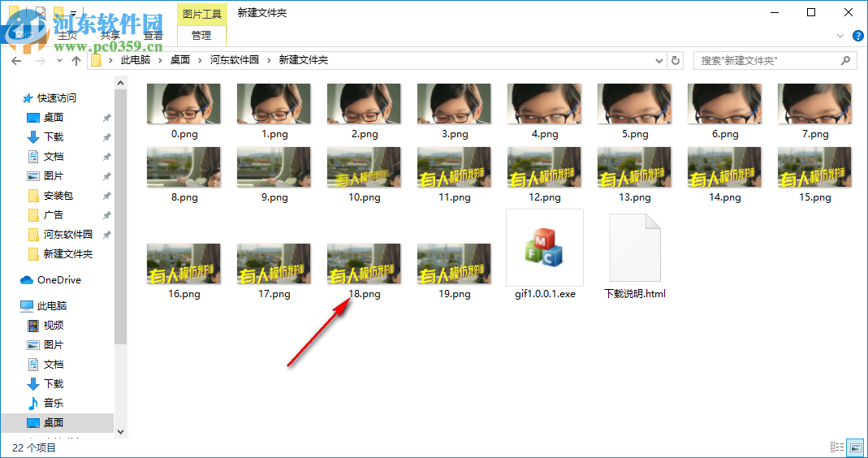Select the 8.png image

[184, 167]
